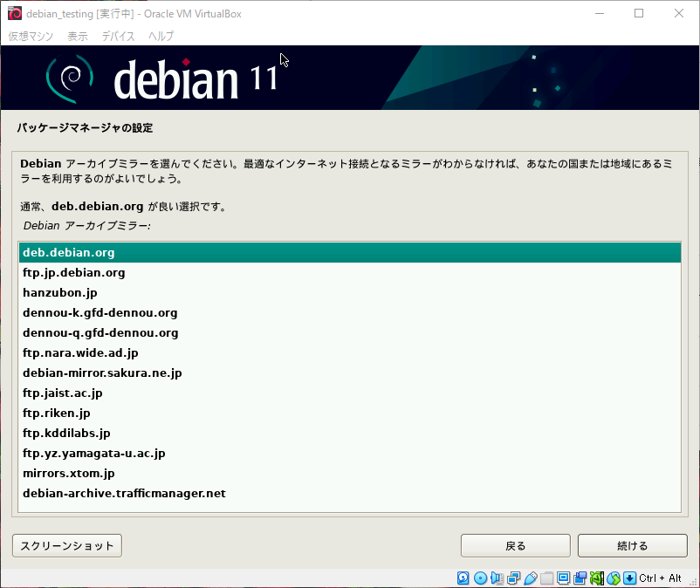Viewport: 700px width, 588px height.
Task: Select the ftp.jp.debian.org mirror
Action: pyautogui.click(x=350, y=272)
